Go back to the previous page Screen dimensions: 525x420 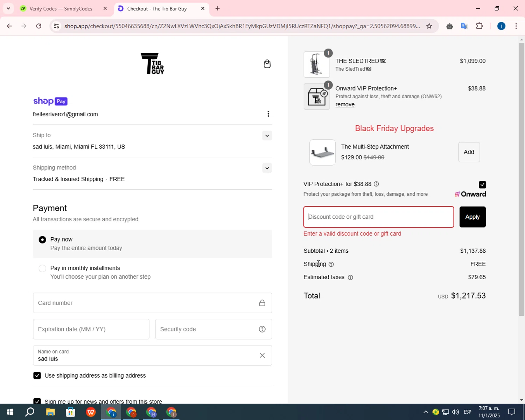[x=9, y=26]
